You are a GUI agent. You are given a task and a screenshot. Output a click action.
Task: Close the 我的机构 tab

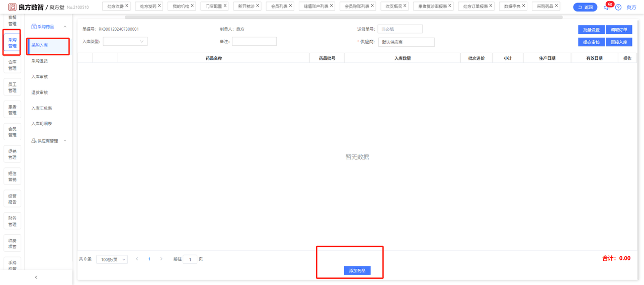pos(192,6)
